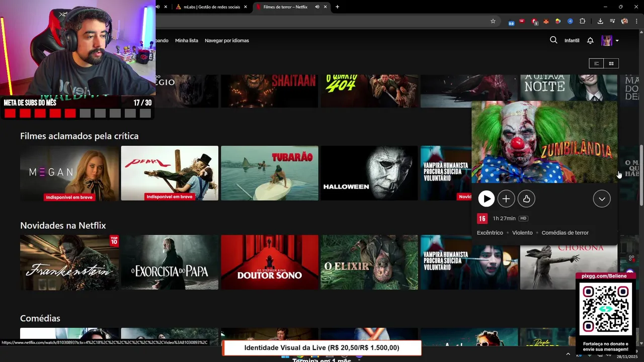The height and width of the screenshot is (362, 644).
Task: Open the media control playlist icon
Action: click(612, 21)
